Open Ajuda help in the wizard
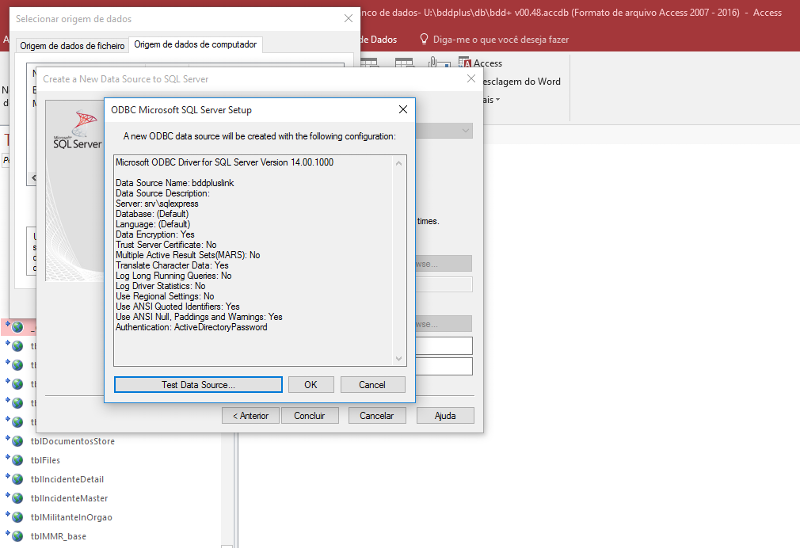The image size is (800, 548). (x=445, y=415)
